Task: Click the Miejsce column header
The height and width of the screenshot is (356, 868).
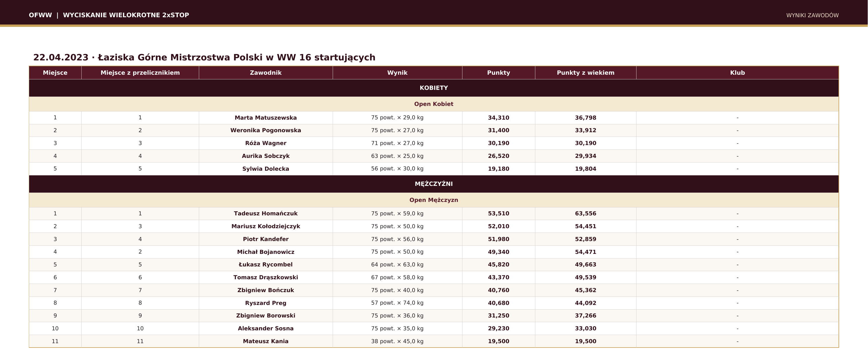Action: click(x=55, y=73)
